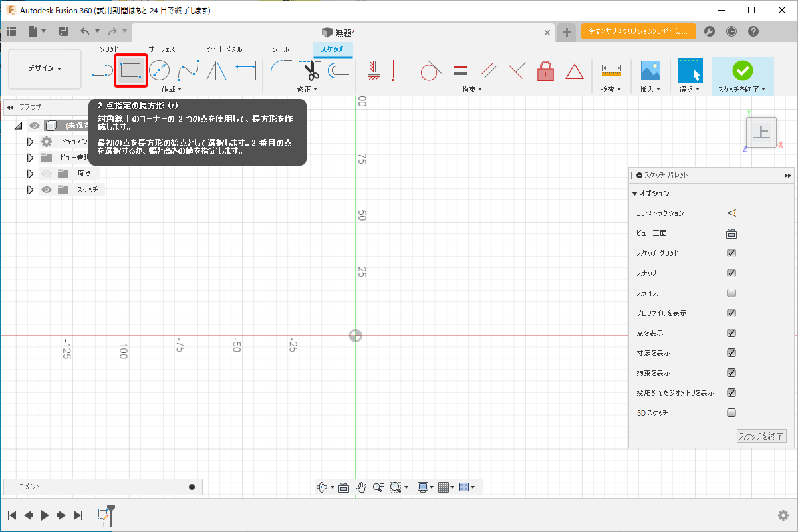Image resolution: width=798 pixels, height=532 pixels.
Task: Toggle the Show Profile checkbox
Action: 731,313
